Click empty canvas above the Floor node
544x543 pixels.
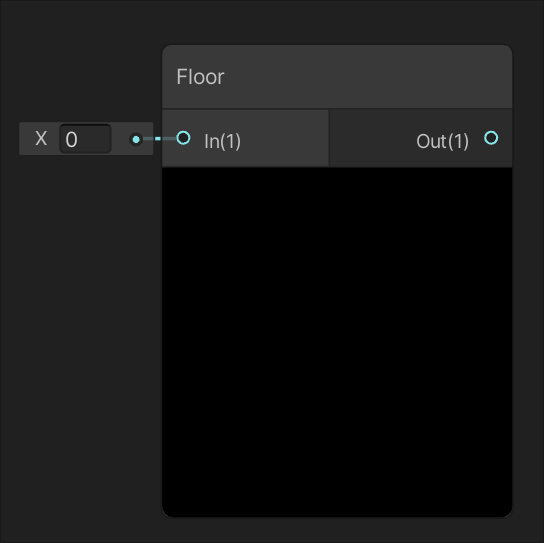[337, 22]
